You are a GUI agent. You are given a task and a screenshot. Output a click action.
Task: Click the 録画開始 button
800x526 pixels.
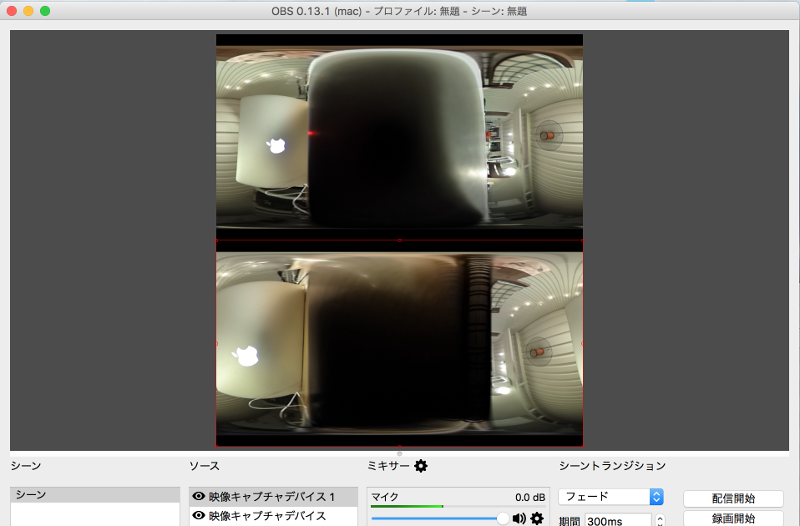pos(733,518)
